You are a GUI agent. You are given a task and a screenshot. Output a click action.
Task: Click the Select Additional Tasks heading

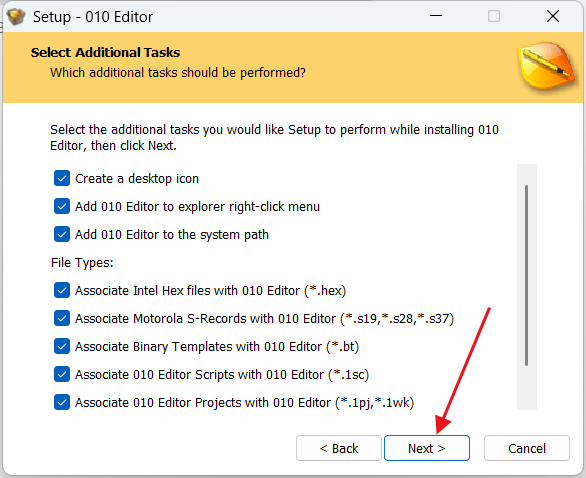pyautogui.click(x=105, y=53)
